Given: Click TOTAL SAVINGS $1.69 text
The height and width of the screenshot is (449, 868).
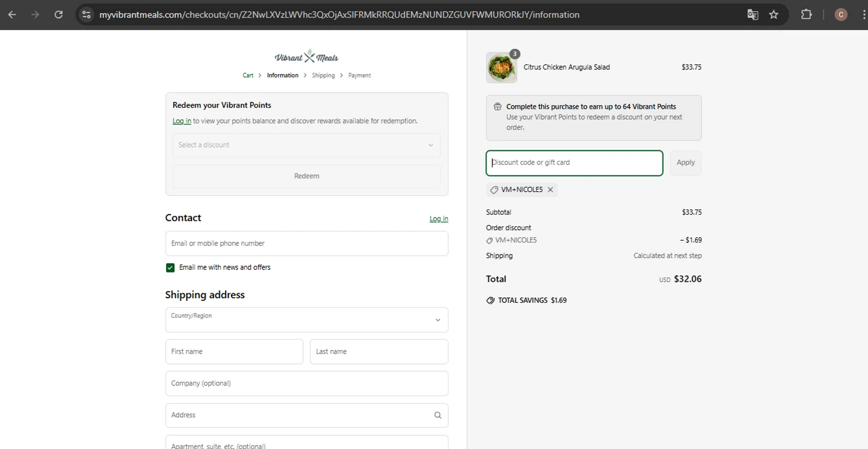Looking at the screenshot, I should [532, 300].
